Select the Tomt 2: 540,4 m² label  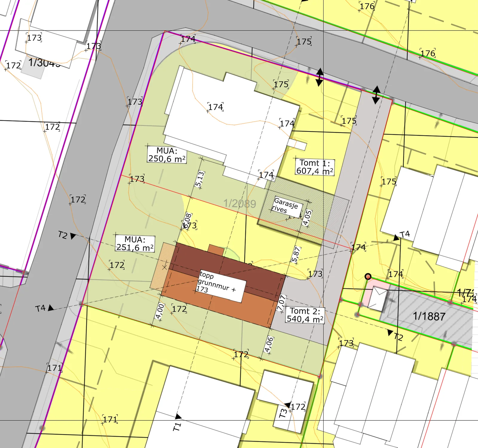(305, 315)
